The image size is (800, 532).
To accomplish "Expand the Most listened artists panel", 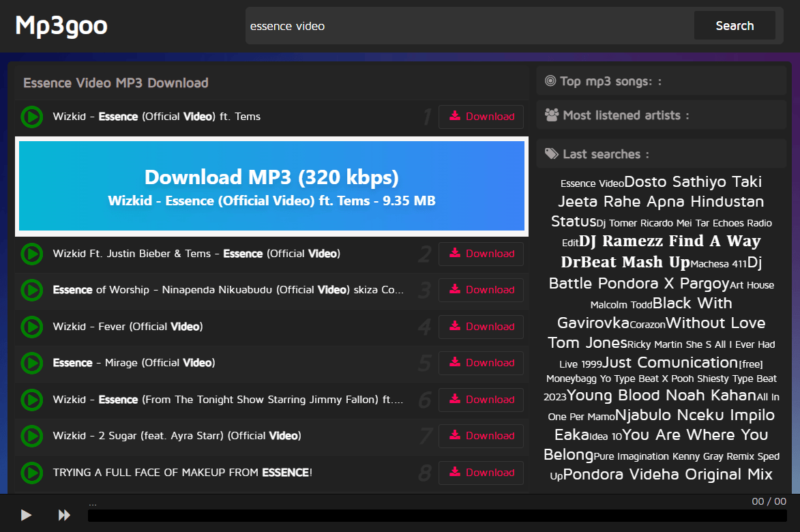I will (x=662, y=115).
